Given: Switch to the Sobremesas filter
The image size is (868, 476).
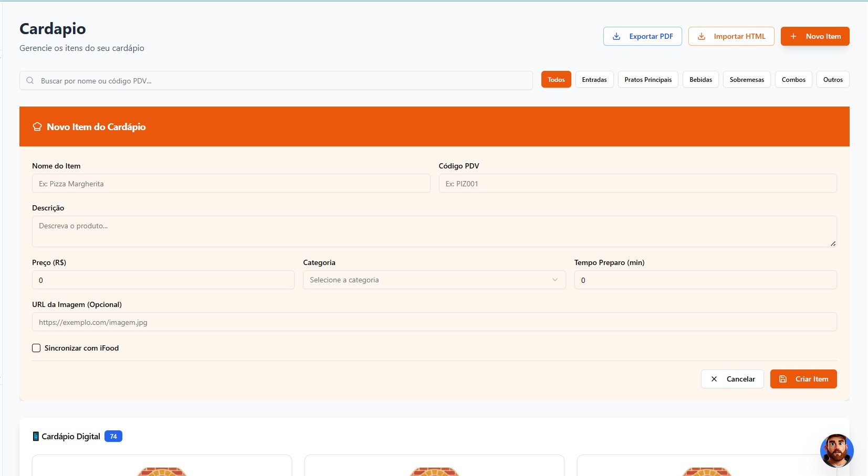Looking at the screenshot, I should (747, 80).
